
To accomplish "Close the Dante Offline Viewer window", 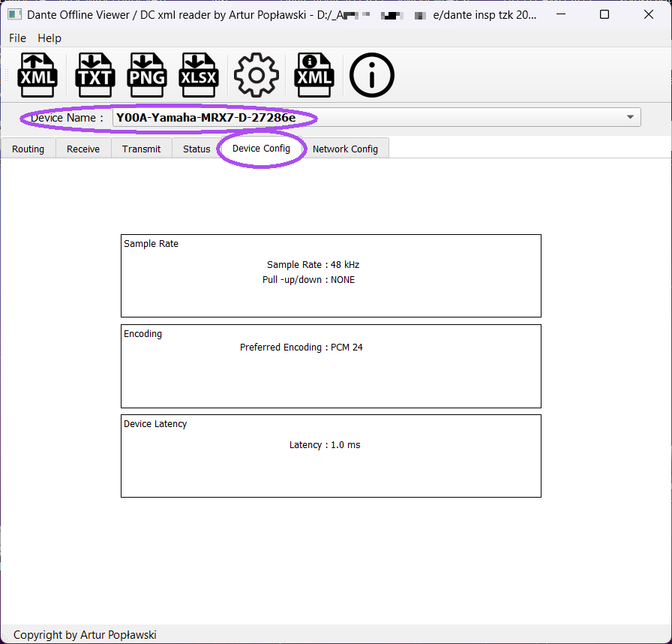I will (x=649, y=14).
